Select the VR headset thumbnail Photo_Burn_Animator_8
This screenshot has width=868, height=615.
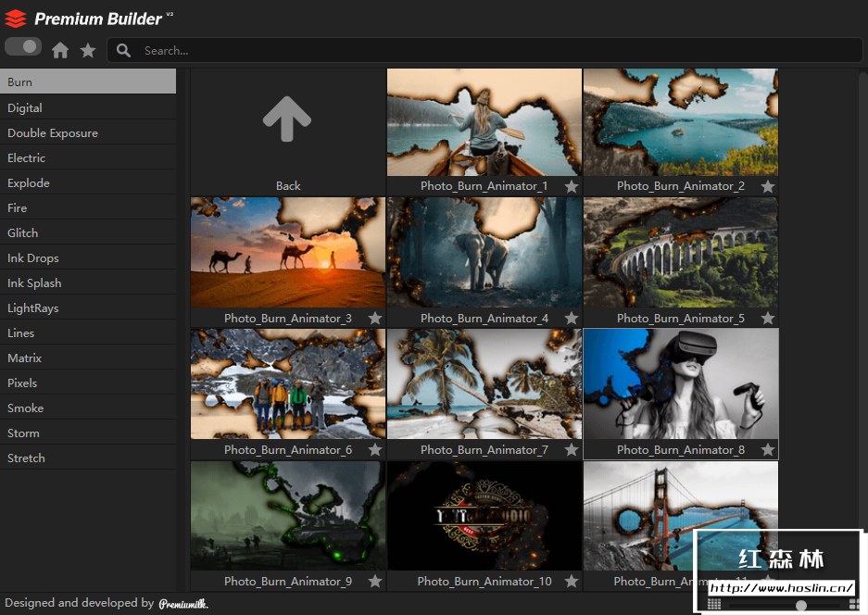point(680,383)
